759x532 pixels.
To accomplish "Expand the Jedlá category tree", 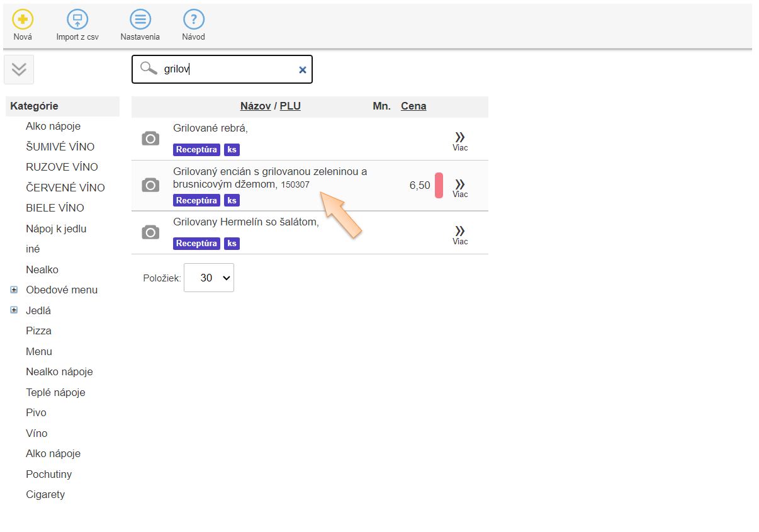I will [14, 310].
